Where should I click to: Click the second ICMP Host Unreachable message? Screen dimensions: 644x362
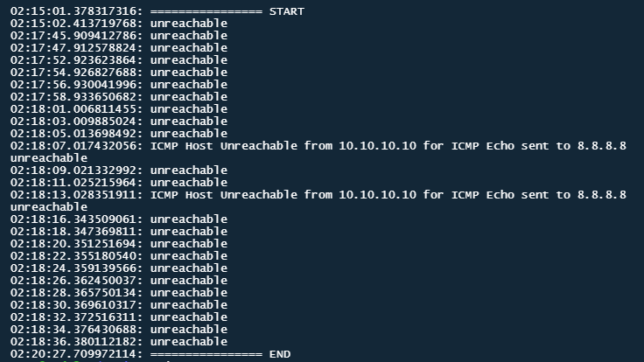tap(388, 194)
